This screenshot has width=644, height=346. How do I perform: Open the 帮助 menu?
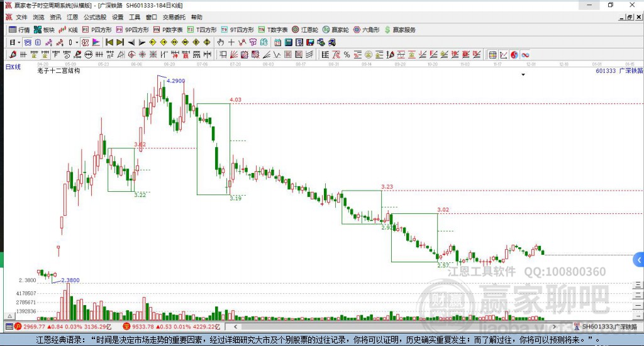point(196,17)
